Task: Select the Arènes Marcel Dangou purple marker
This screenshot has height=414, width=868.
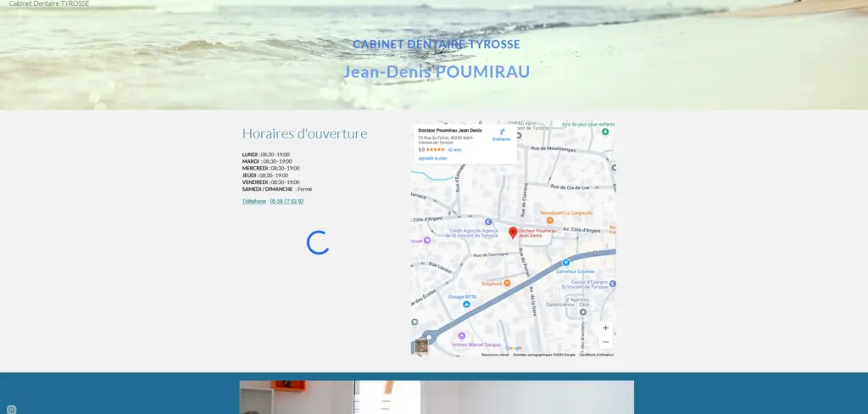Action: (462, 336)
